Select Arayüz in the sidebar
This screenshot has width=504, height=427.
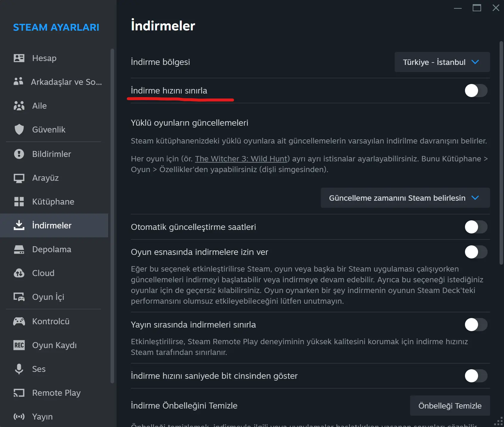[x=54, y=178]
